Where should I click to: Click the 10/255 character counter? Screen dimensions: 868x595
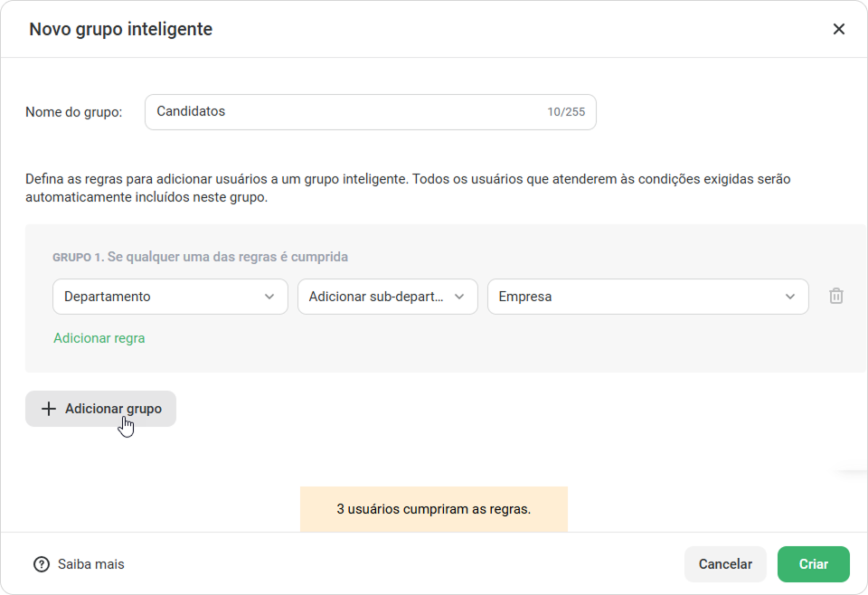(x=566, y=112)
